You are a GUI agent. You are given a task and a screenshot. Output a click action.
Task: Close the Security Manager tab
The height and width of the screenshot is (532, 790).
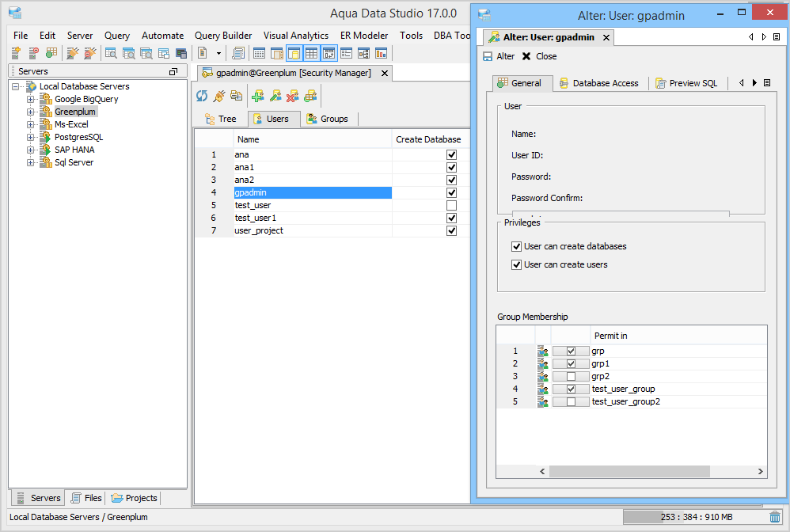[385, 73]
